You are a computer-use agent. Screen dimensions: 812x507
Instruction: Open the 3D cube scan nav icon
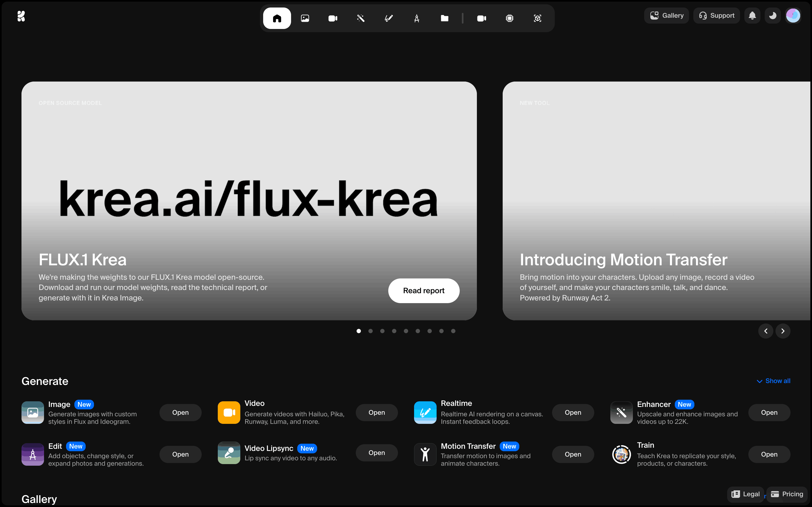[537, 18]
